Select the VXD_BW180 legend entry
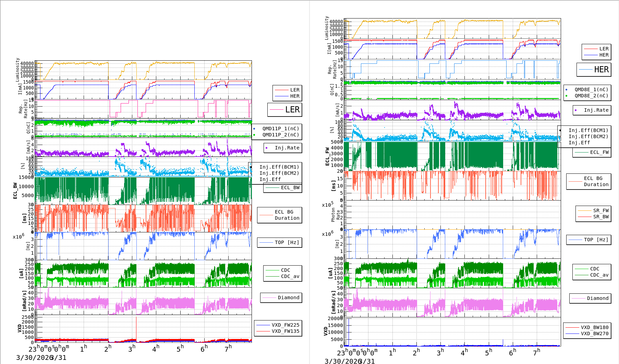Screen dimensions: 619x364 click(x=594, y=327)
